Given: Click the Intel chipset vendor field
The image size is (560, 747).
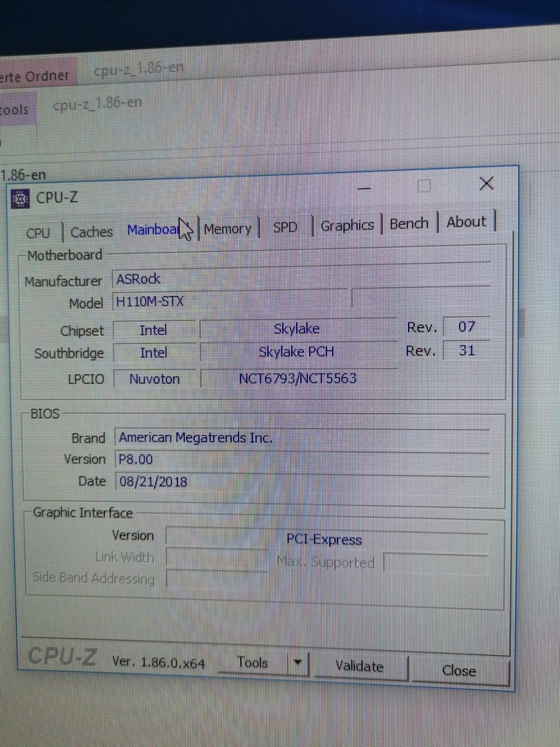Looking at the screenshot, I should (153, 330).
